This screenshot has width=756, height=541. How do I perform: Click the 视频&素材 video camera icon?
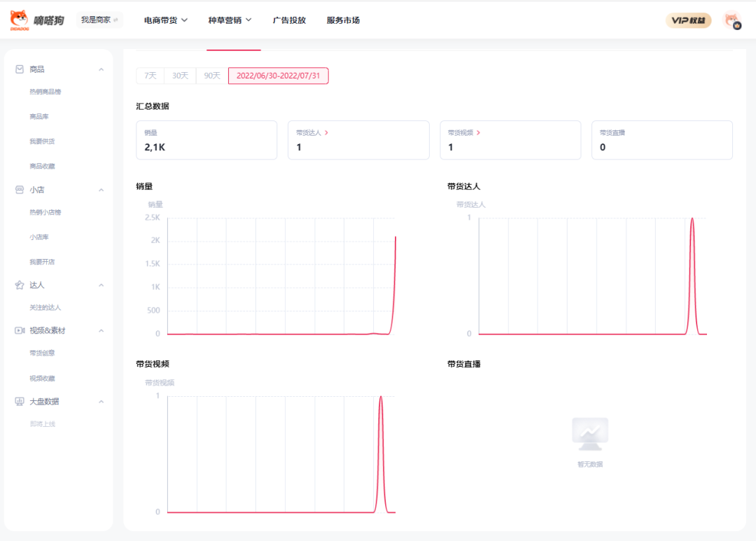tap(20, 330)
